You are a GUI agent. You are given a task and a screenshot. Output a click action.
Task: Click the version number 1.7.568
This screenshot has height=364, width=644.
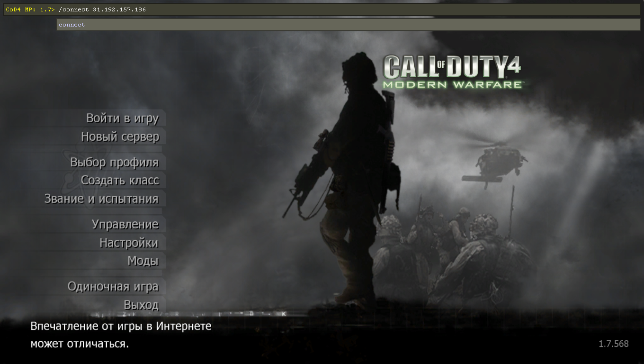coord(614,344)
